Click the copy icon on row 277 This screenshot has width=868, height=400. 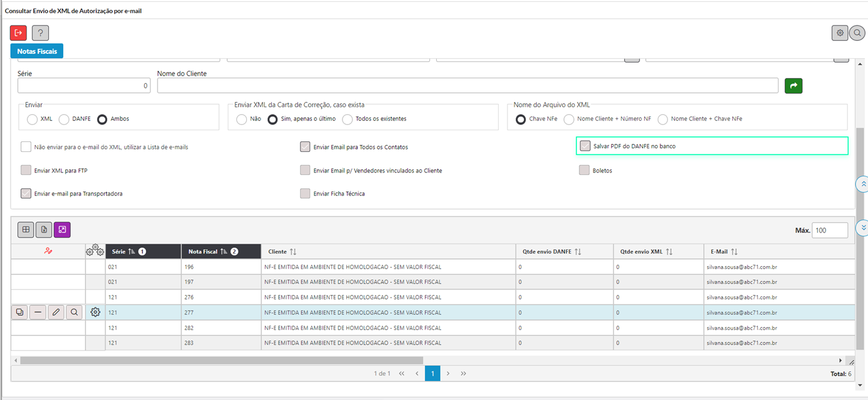[19, 313]
